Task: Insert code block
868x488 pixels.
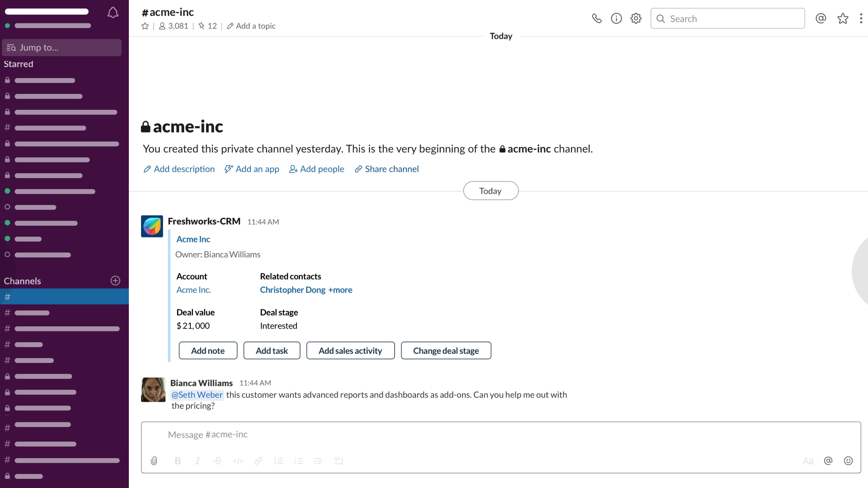Action: 338,461
